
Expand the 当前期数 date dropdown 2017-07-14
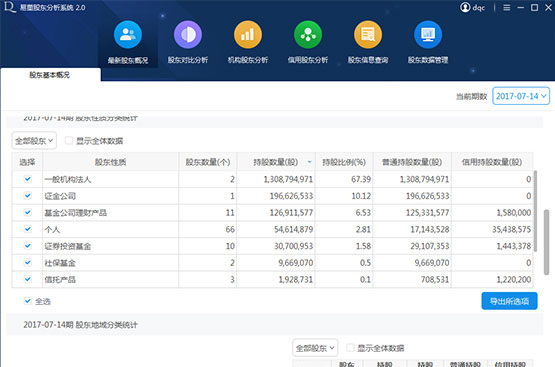(x=521, y=96)
